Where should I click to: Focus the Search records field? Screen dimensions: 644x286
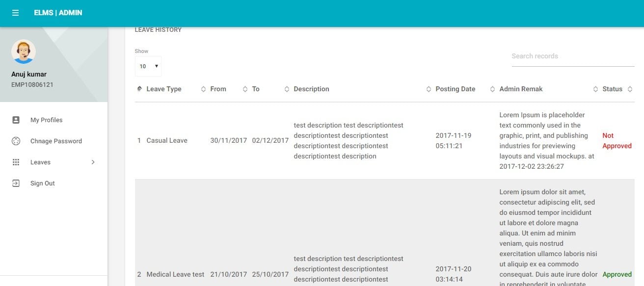pyautogui.click(x=573, y=56)
